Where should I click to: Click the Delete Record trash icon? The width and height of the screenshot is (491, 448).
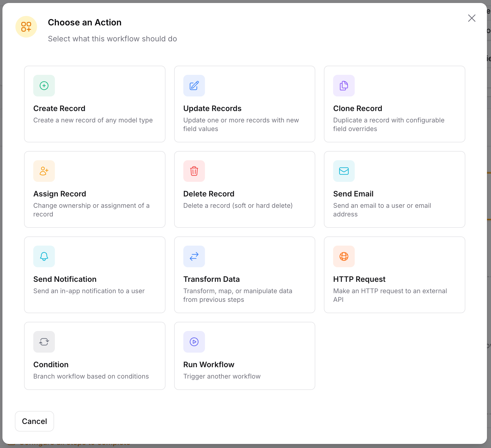click(x=194, y=171)
